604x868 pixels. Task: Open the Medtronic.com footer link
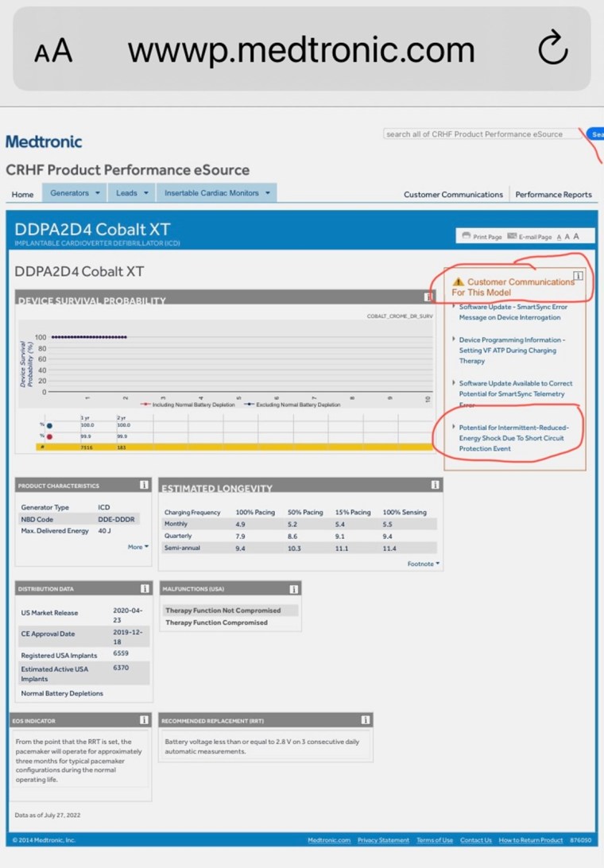pos(329,839)
